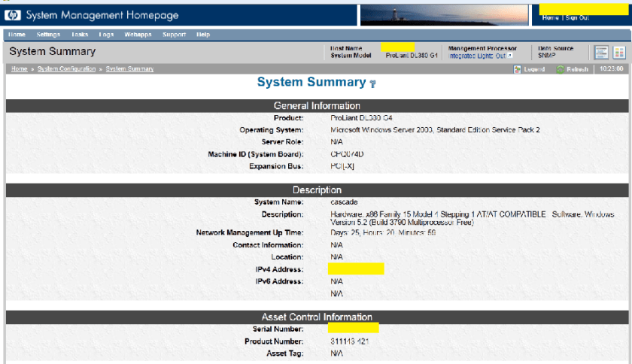Click the HP logo icon

click(x=13, y=15)
